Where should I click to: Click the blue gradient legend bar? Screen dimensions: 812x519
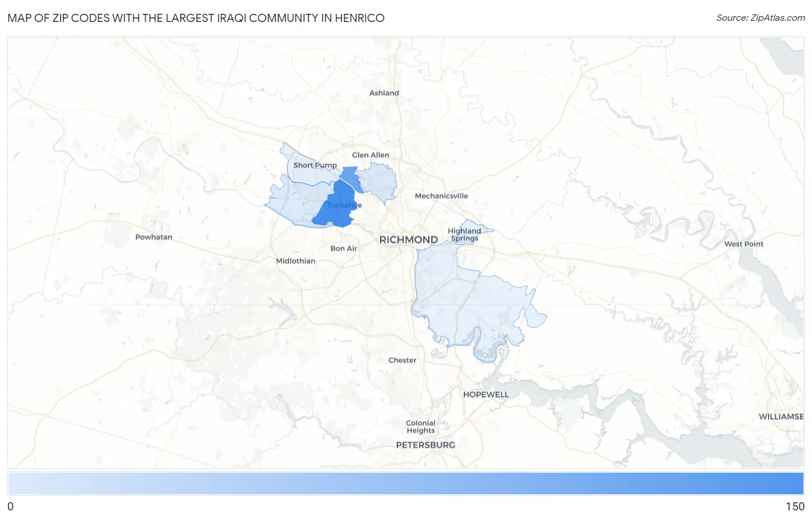point(405,483)
